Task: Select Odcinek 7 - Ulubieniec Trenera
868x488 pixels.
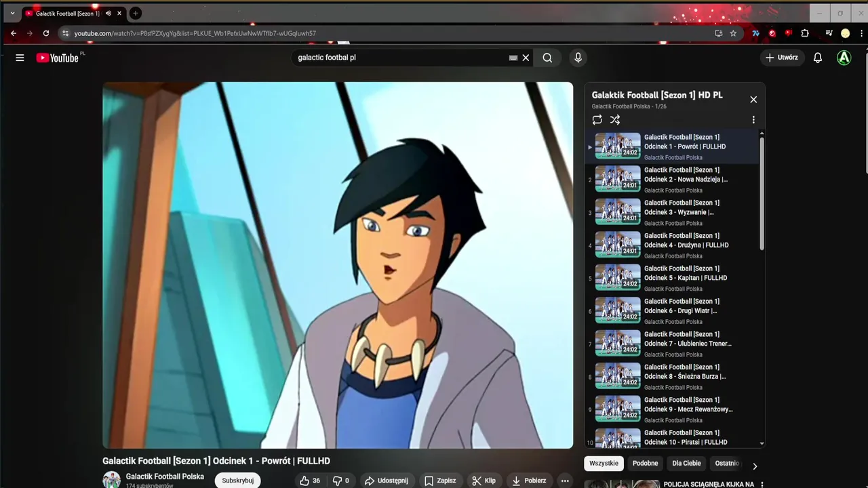Action: point(671,344)
